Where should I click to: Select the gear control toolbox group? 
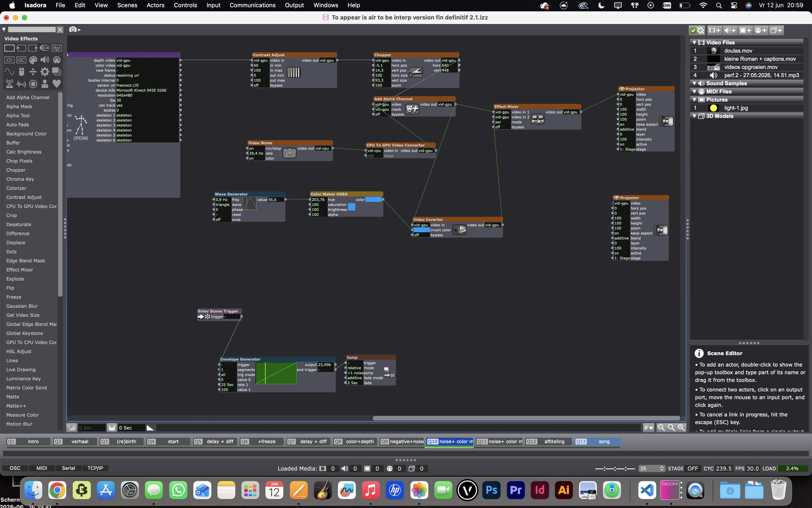(45, 72)
